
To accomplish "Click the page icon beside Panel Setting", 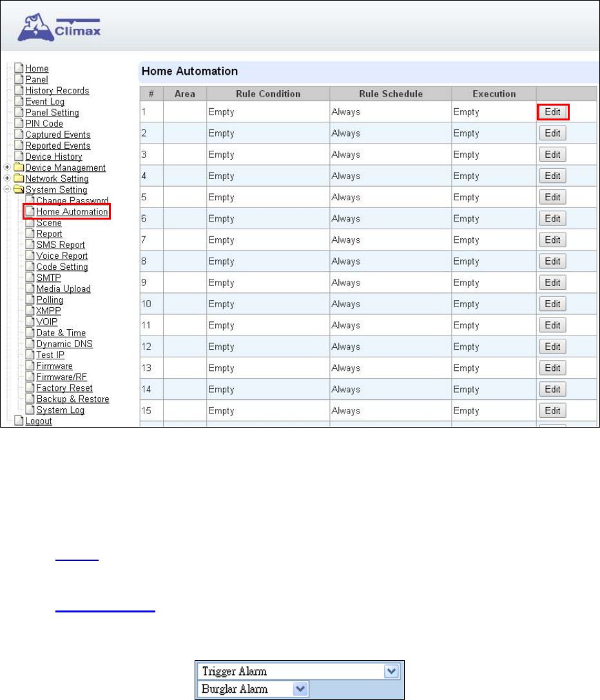I will (x=19, y=112).
